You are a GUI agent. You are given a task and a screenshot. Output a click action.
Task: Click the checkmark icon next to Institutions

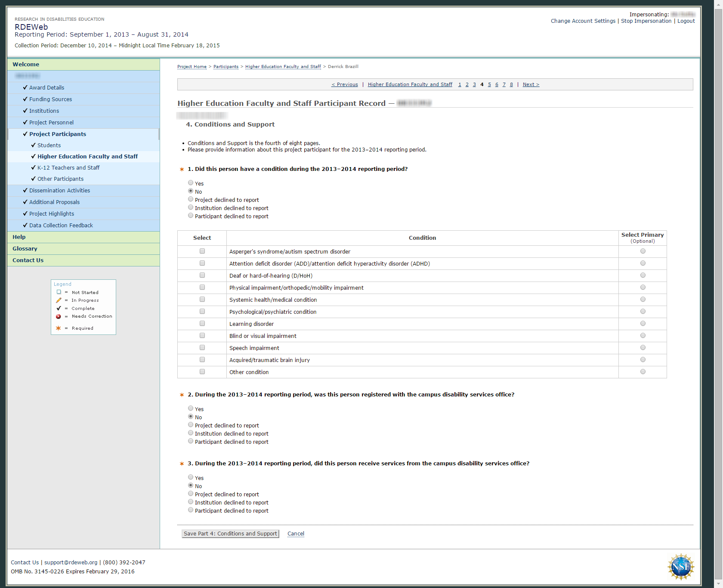point(25,111)
